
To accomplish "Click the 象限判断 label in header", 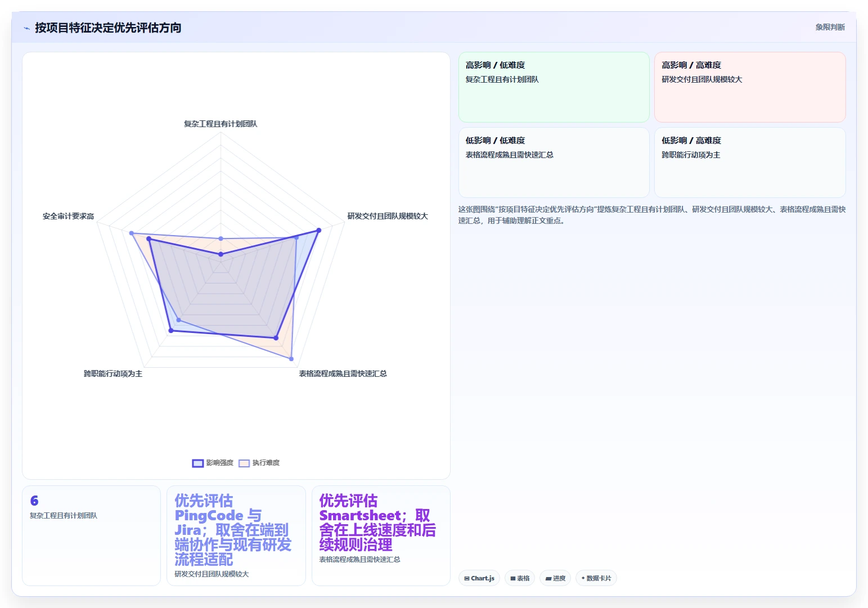I will [x=830, y=27].
